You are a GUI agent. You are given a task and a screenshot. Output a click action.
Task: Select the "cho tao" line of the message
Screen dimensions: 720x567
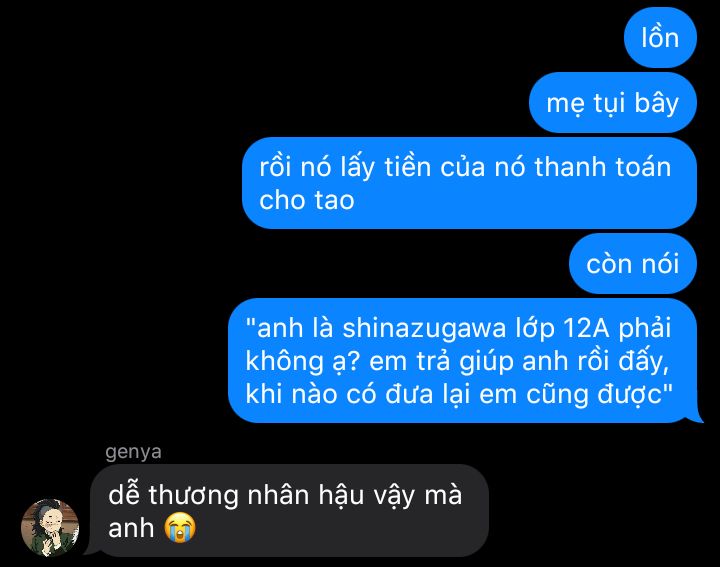(x=307, y=200)
